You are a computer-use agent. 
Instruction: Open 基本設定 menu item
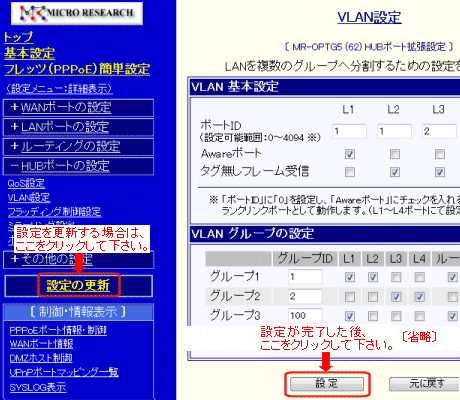tap(29, 53)
